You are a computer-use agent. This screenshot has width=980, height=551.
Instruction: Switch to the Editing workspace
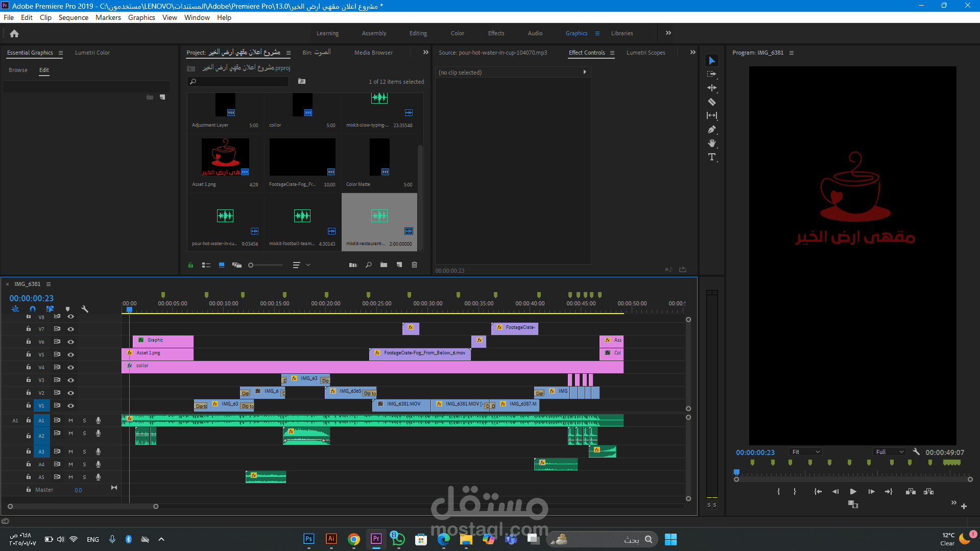click(x=418, y=33)
